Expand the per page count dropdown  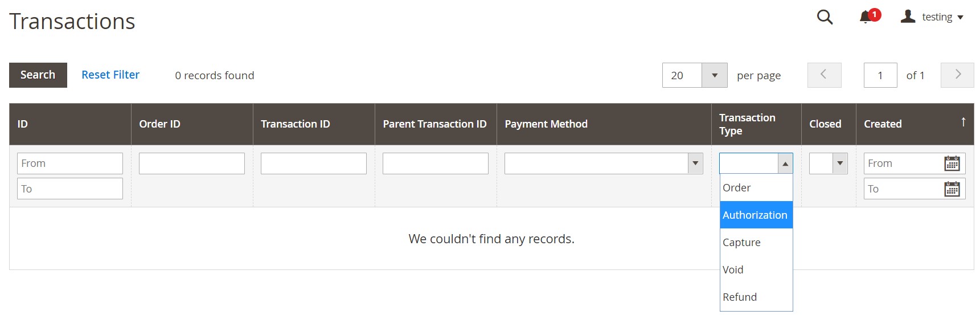pyautogui.click(x=714, y=75)
